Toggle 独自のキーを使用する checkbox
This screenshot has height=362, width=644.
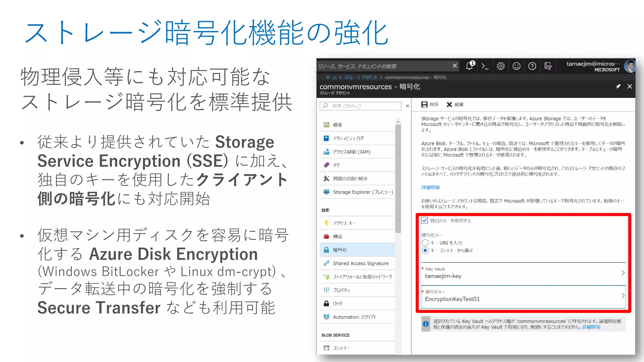click(425, 220)
